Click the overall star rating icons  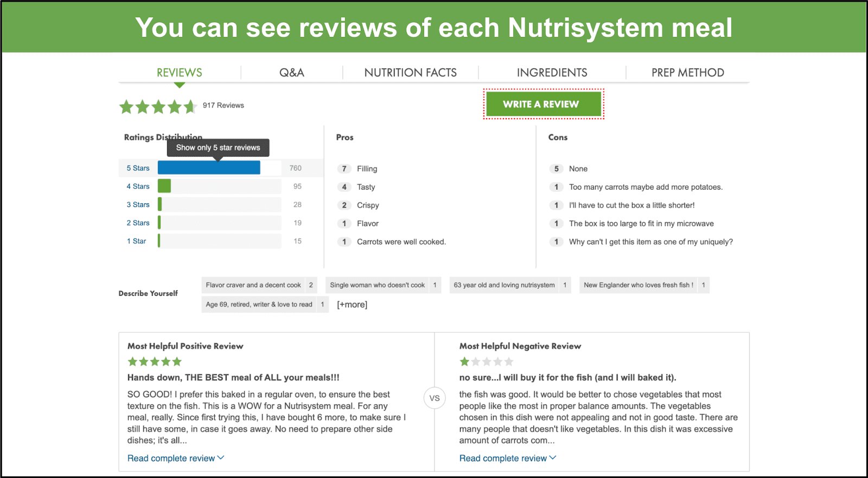point(158,106)
